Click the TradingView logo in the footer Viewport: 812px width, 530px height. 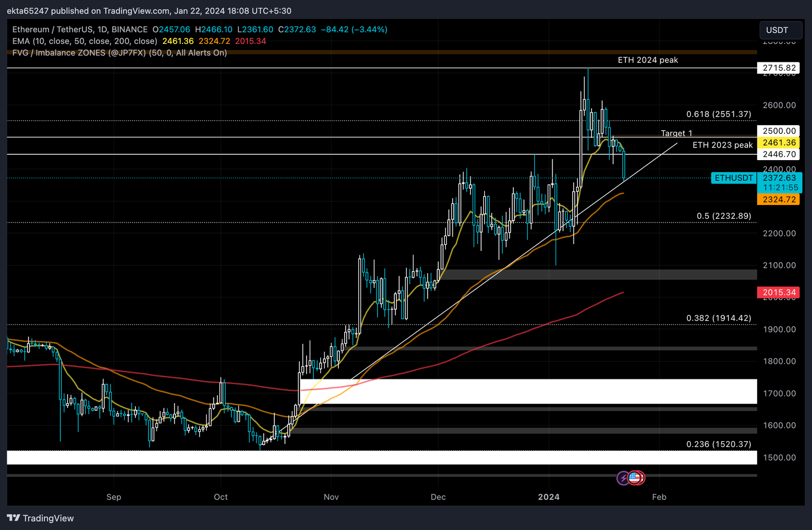(x=40, y=518)
